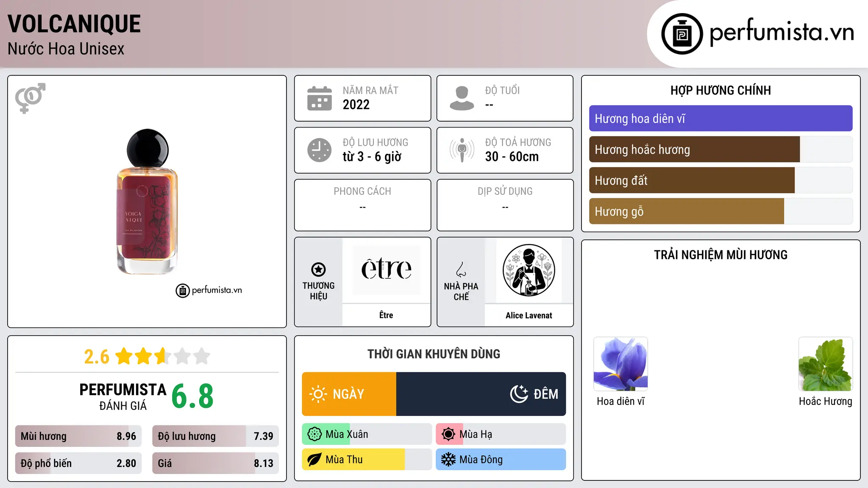Viewport: 868px width, 488px height.
Task: Click the VOLCANIQUE title
Action: point(74,24)
